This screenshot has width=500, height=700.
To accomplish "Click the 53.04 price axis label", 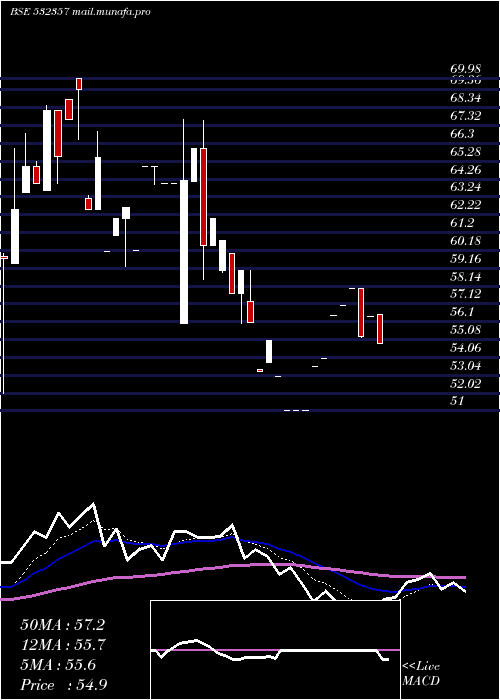I will (x=466, y=366).
